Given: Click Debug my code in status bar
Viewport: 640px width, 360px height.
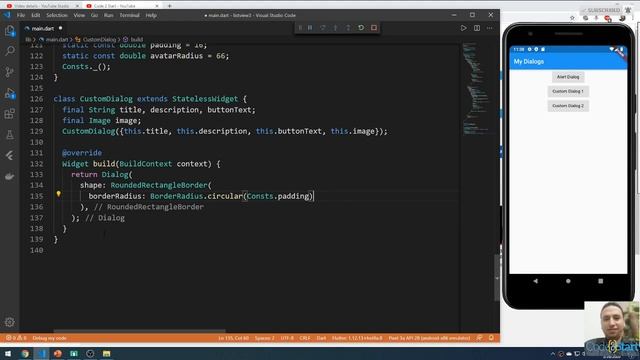Looking at the screenshot, I should 49,338.
